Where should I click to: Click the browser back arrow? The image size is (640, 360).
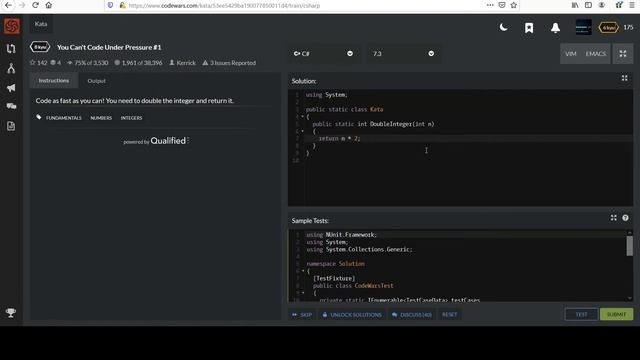8,5
